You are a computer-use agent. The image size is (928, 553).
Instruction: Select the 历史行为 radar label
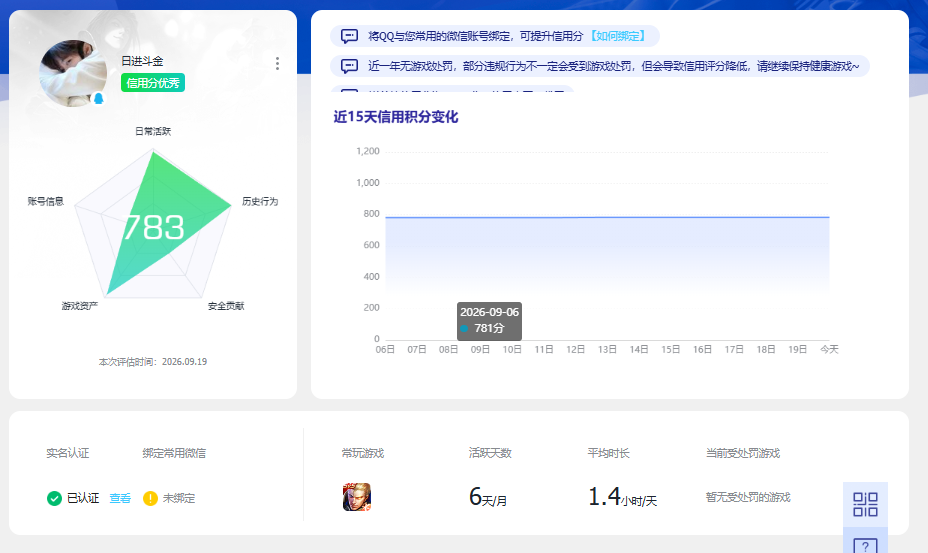[x=260, y=201]
